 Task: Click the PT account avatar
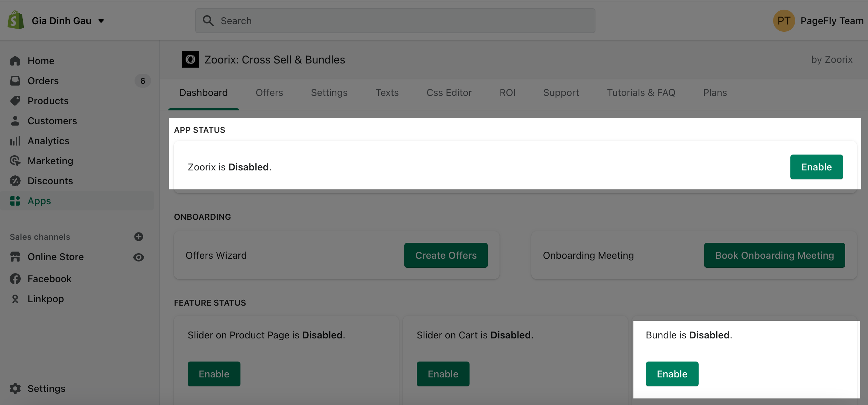pyautogui.click(x=784, y=21)
